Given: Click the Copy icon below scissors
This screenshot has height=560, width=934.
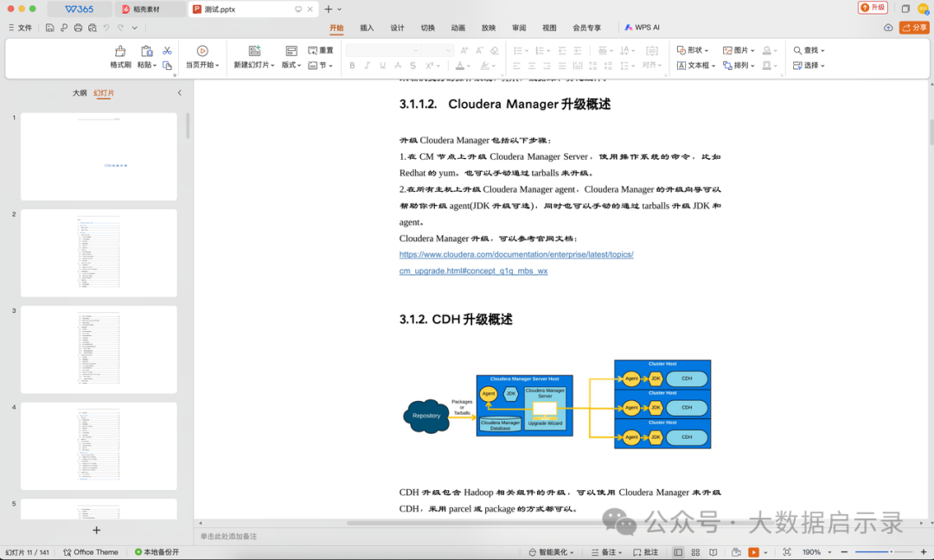Looking at the screenshot, I should click(x=168, y=66).
